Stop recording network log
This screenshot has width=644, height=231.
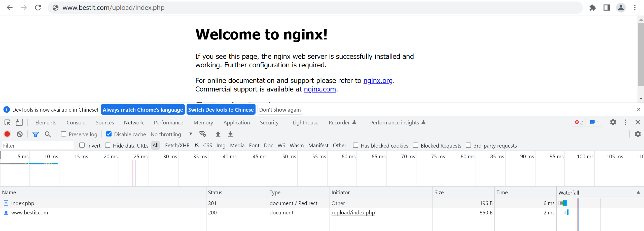pyautogui.click(x=7, y=134)
